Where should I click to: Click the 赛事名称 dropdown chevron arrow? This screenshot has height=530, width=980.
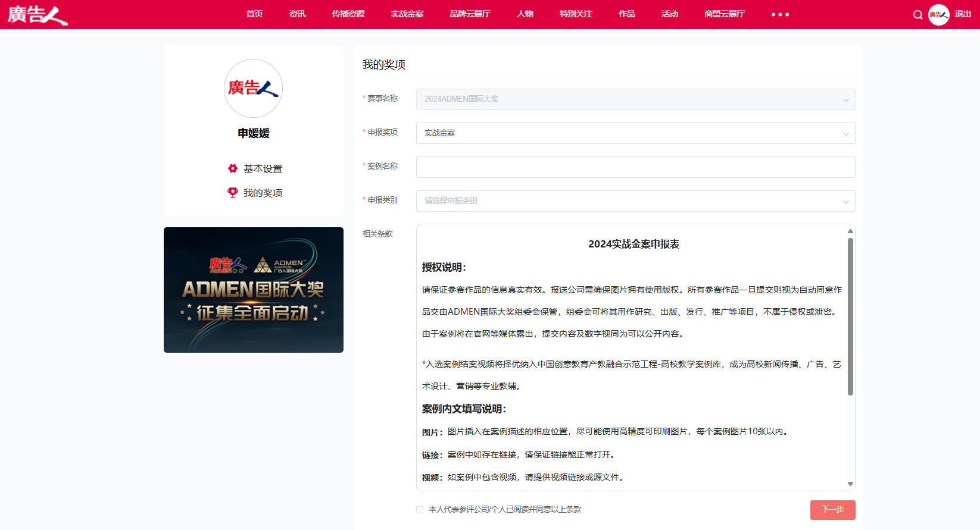845,100
